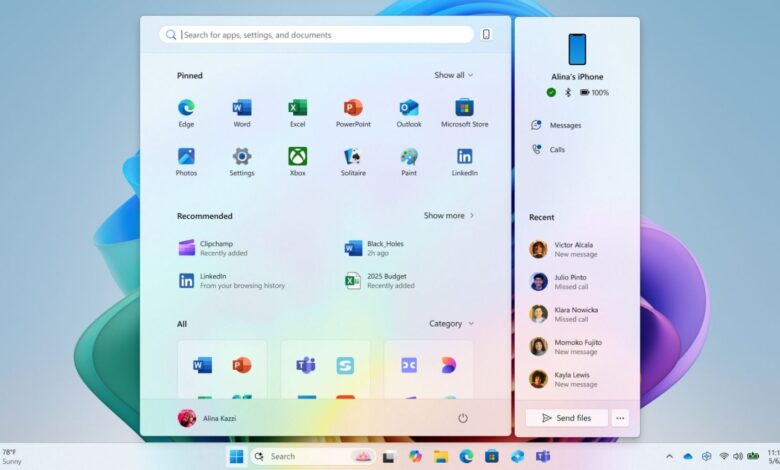
Task: Open the Photos pinned app
Action: pos(186,162)
